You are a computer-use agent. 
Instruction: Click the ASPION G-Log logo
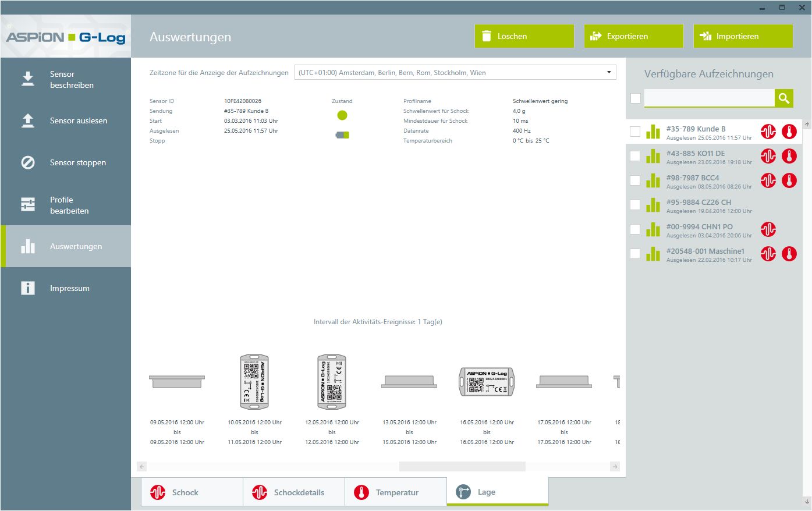pos(66,37)
